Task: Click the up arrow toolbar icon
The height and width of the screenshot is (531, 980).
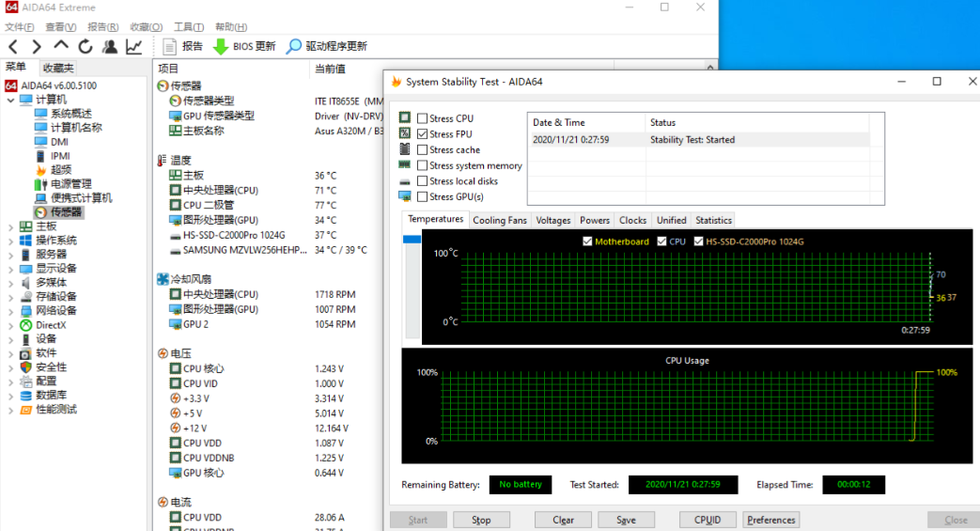Action: click(61, 46)
